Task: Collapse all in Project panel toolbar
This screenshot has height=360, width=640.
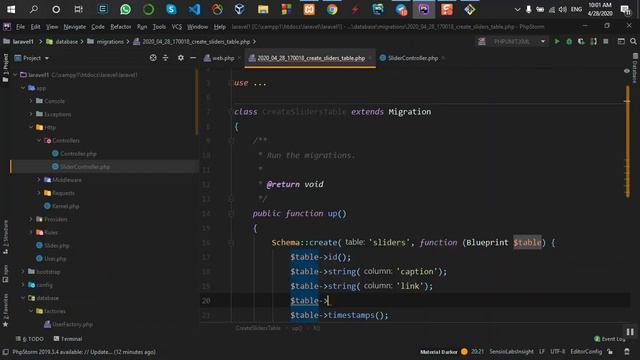Action: coord(165,58)
